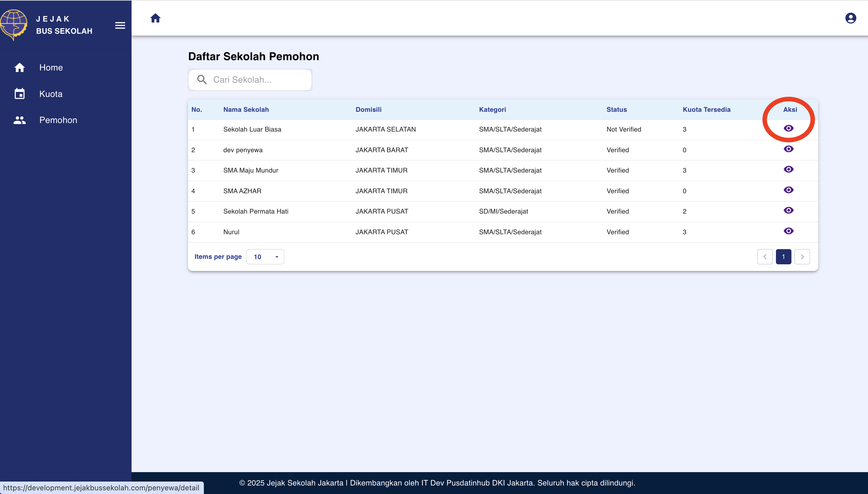Open eye icon for dev penyewa row
Screen dimensions: 868x494
click(788, 149)
